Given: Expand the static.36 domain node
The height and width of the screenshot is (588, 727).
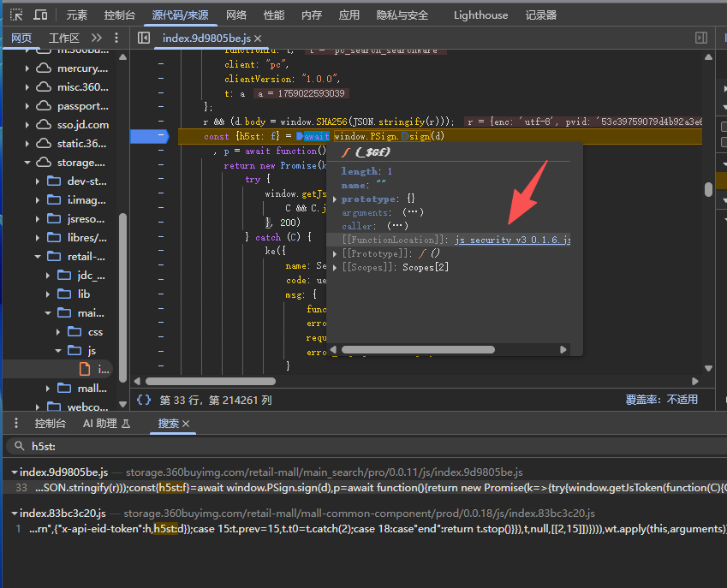Looking at the screenshot, I should point(27,144).
